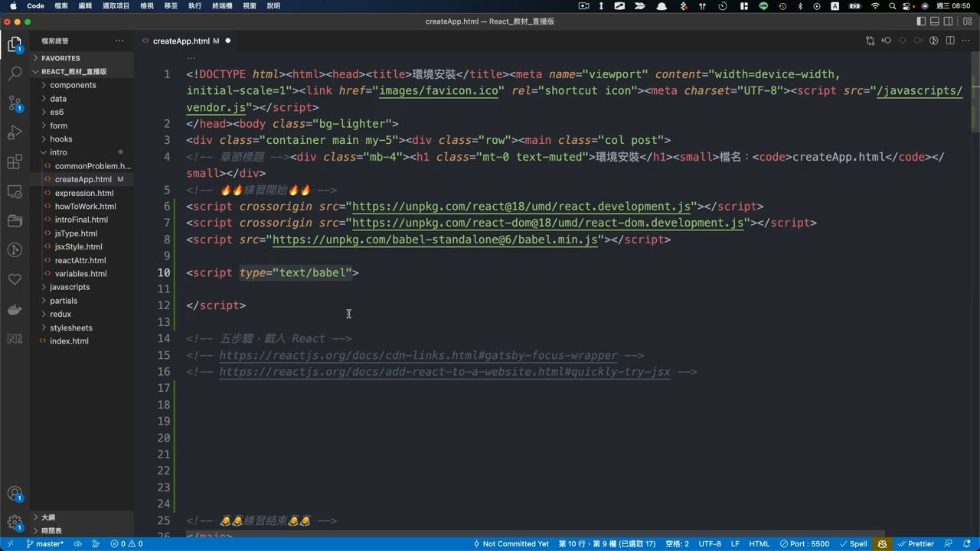Click the master* branch in status bar
The image size is (980, 551).
[x=44, y=544]
